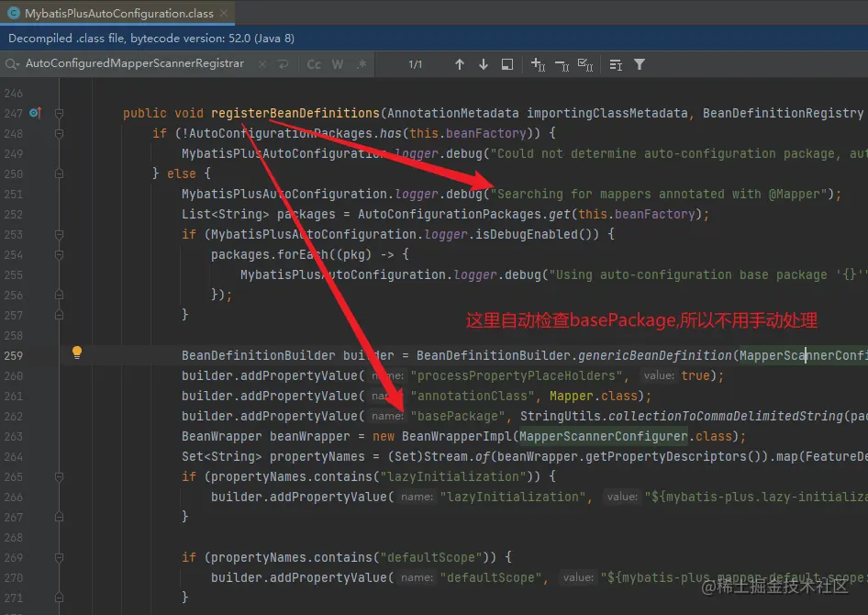Click line number 259 in gutter
Image resolution: width=868 pixels, height=615 pixels.
(x=14, y=355)
